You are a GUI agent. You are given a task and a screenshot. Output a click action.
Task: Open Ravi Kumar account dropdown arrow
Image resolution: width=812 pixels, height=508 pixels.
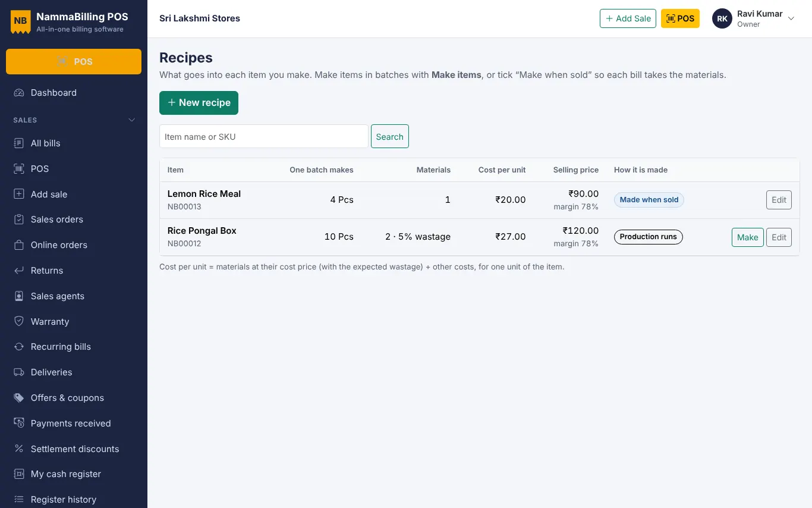pos(791,18)
